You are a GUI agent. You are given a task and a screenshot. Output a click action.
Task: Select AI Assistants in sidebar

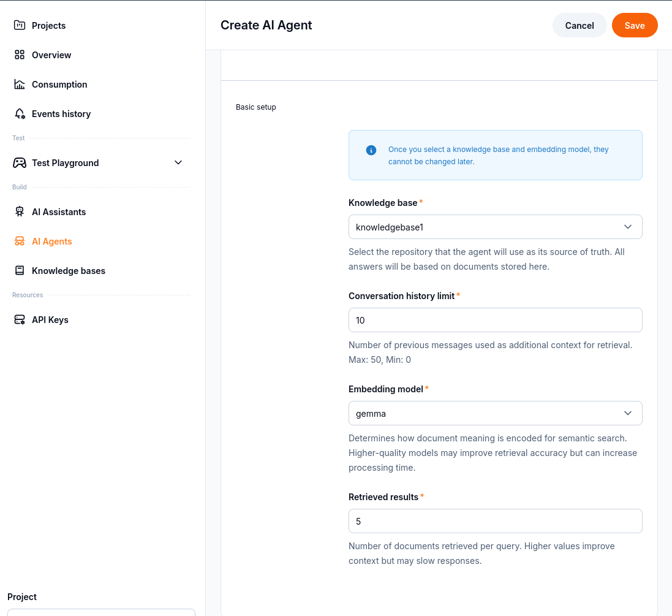point(59,211)
